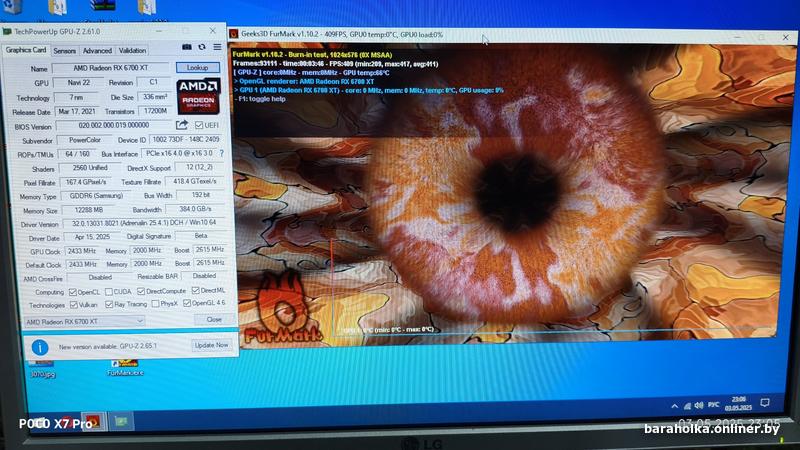Screen dimensions: 800x450
Task: Switch to the Sensors tab
Action: pos(64,51)
